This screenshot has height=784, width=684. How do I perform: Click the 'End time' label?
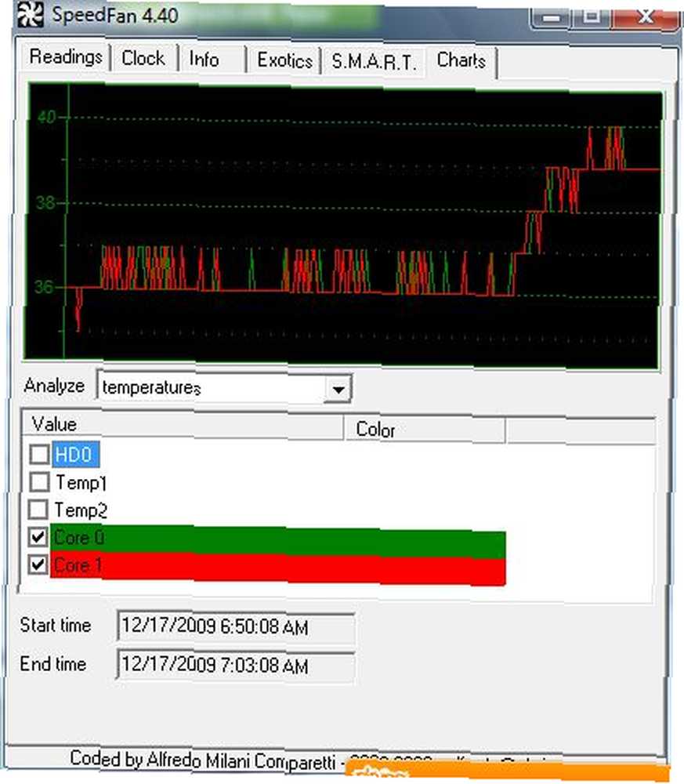click(x=53, y=664)
